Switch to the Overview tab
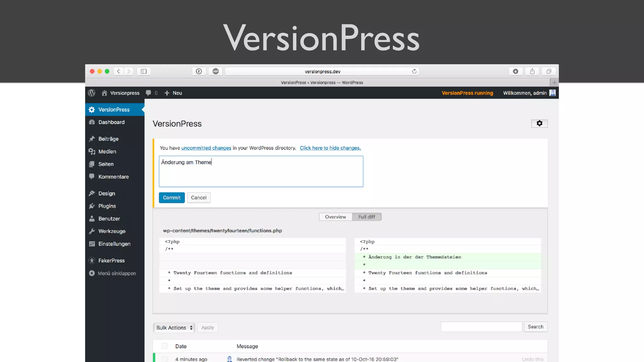The image size is (644, 362). click(x=336, y=217)
